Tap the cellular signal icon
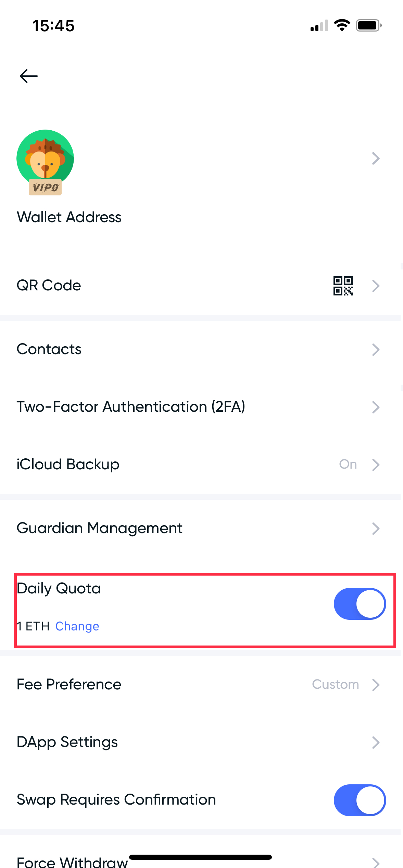Viewport: 403px width, 868px height. 319,26
